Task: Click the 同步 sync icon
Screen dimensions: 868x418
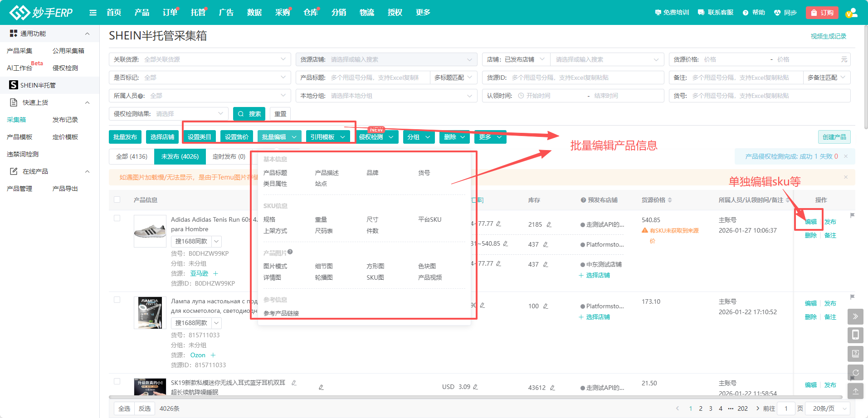Action: tap(785, 12)
